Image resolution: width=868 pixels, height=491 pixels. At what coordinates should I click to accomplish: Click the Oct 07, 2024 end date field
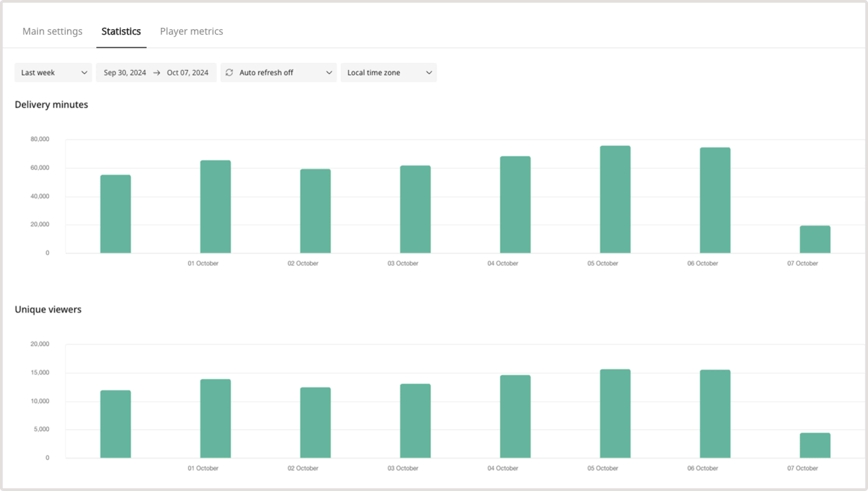(187, 72)
